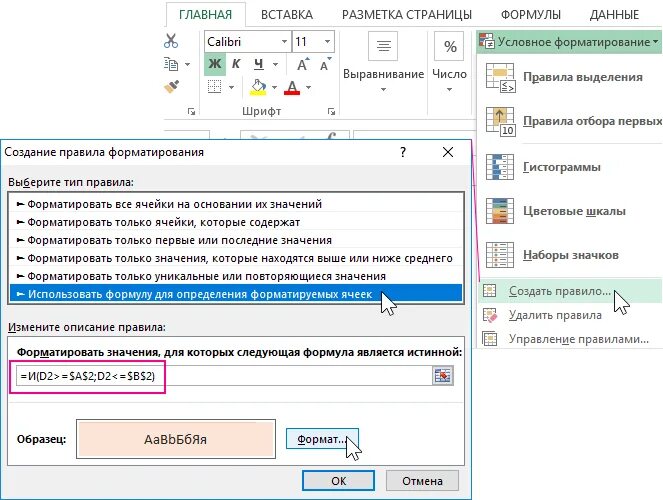Click the Цветовые шкалы color scale icon
The image size is (663, 500).
pos(500,211)
